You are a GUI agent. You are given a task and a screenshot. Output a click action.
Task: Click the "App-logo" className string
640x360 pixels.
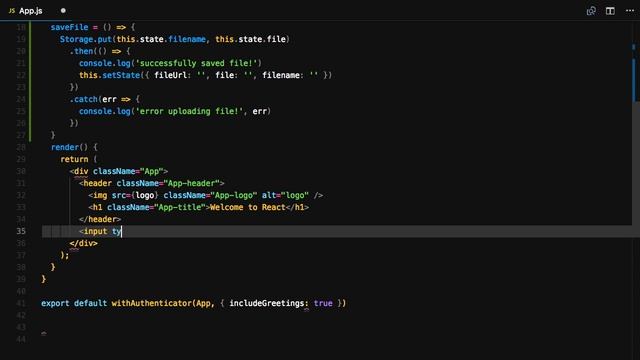coord(233,195)
